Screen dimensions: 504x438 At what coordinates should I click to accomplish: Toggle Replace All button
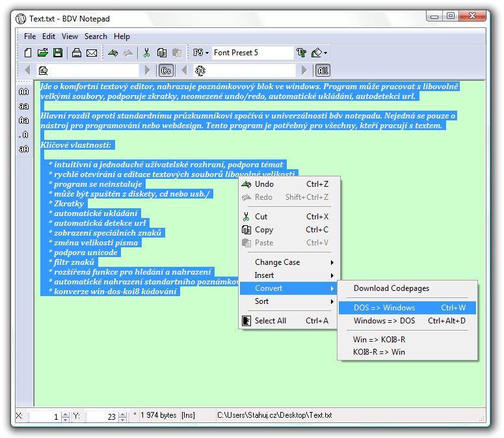tap(323, 70)
